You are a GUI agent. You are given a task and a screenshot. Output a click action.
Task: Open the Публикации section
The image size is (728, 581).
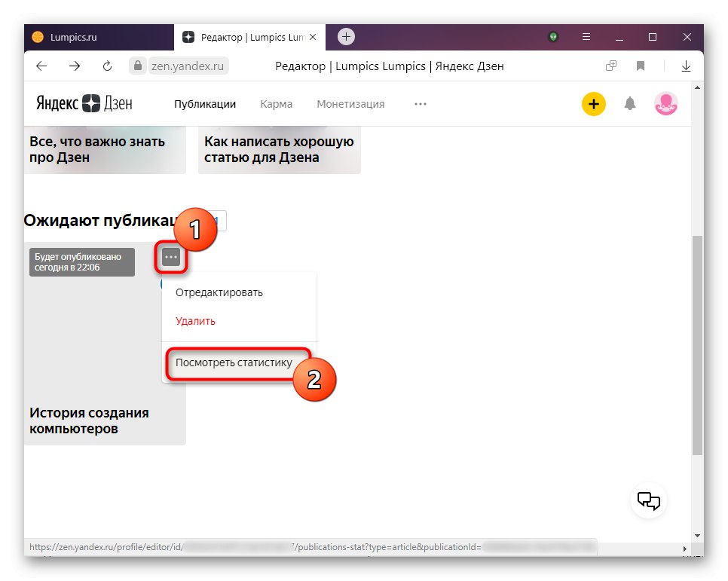coord(205,104)
